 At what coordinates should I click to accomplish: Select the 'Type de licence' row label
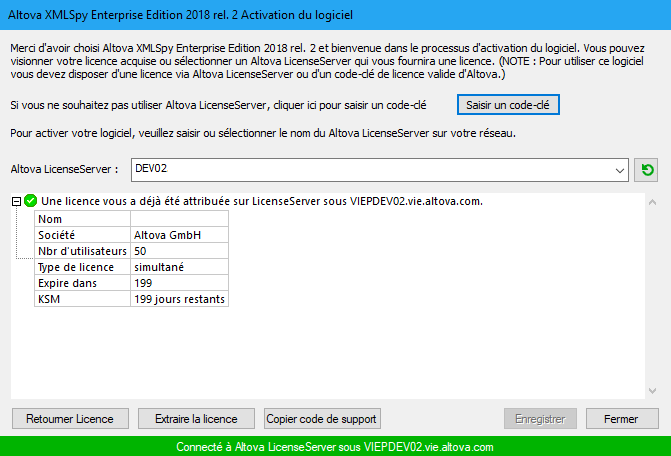tap(83, 267)
